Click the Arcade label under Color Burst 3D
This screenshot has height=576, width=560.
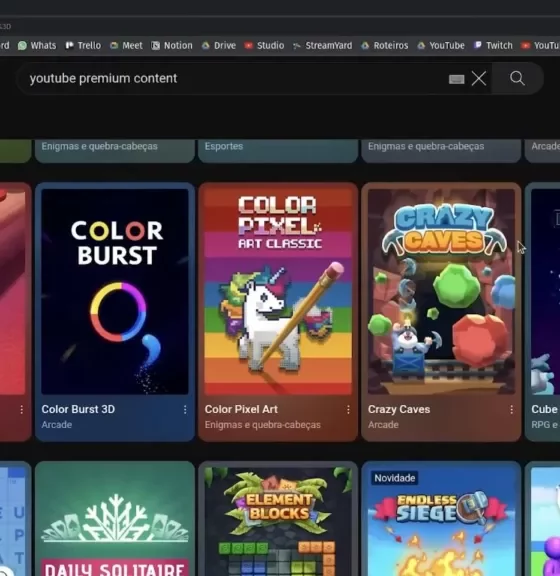(57, 425)
